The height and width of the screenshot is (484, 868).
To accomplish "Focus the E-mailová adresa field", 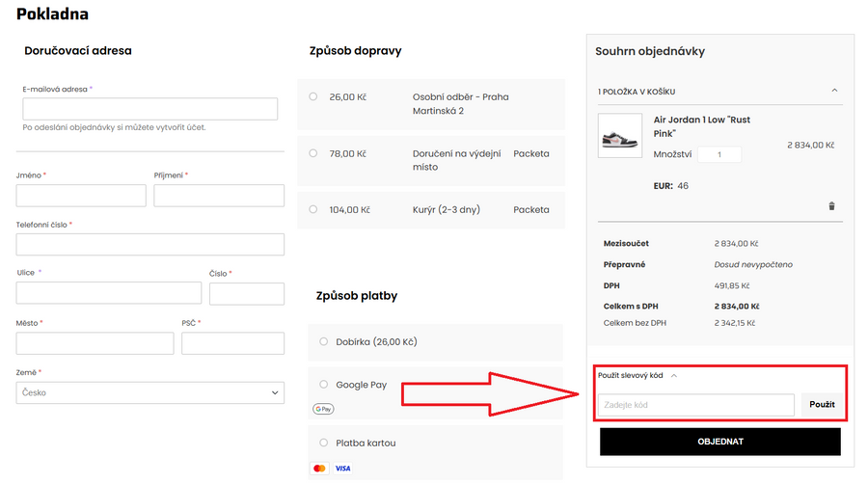I will point(149,109).
